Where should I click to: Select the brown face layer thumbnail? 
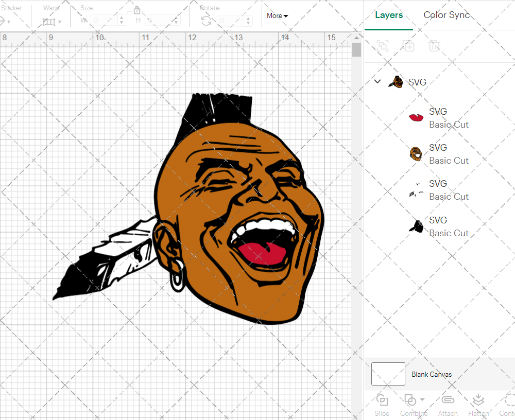point(416,154)
